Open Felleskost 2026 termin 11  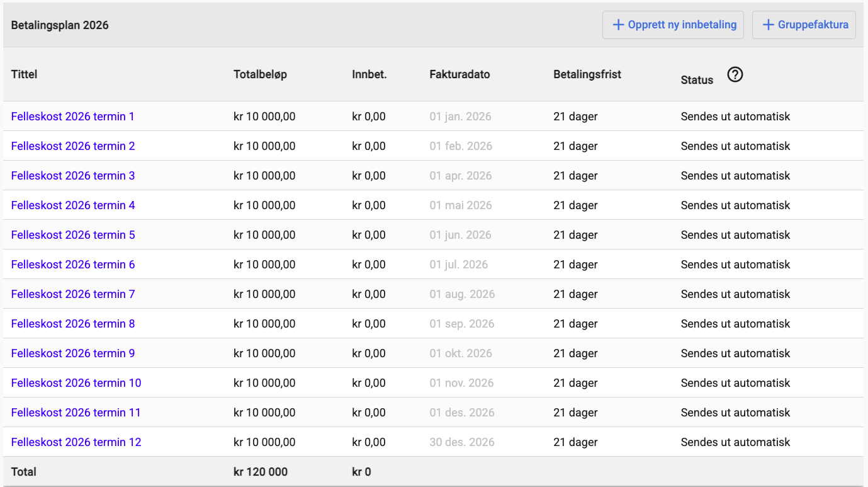click(x=76, y=413)
